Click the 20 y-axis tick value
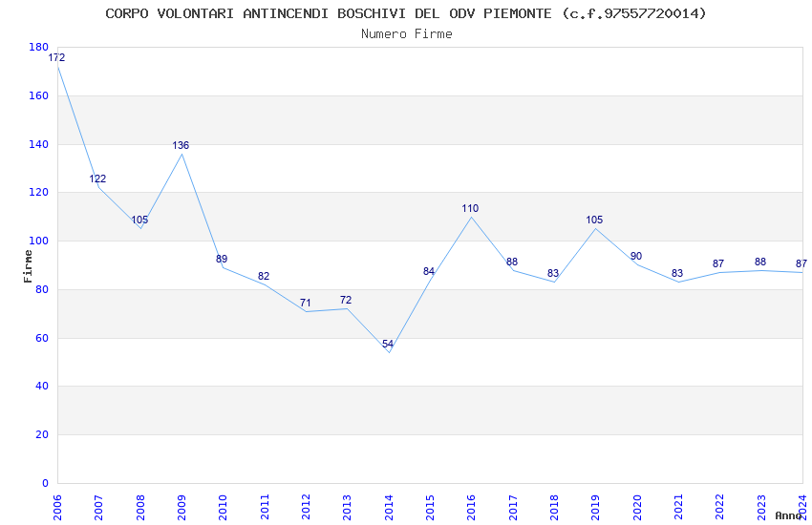 42,434
